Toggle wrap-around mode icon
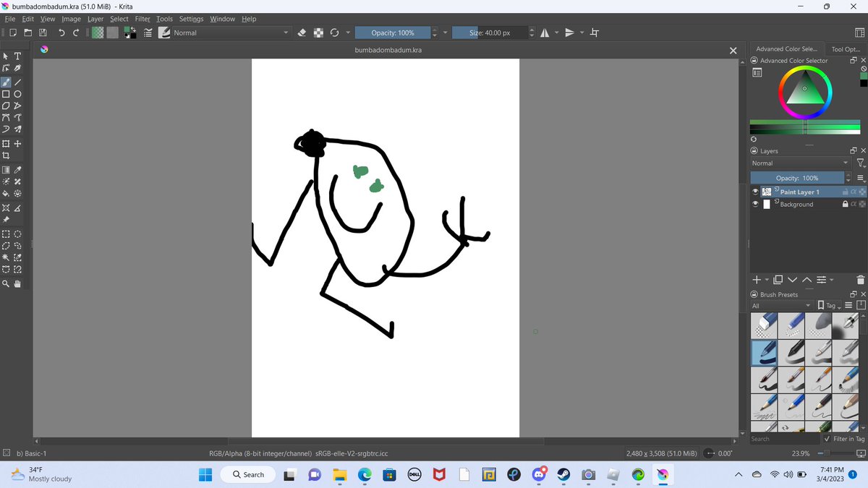Viewport: 868px width, 488px height. [x=595, y=33]
